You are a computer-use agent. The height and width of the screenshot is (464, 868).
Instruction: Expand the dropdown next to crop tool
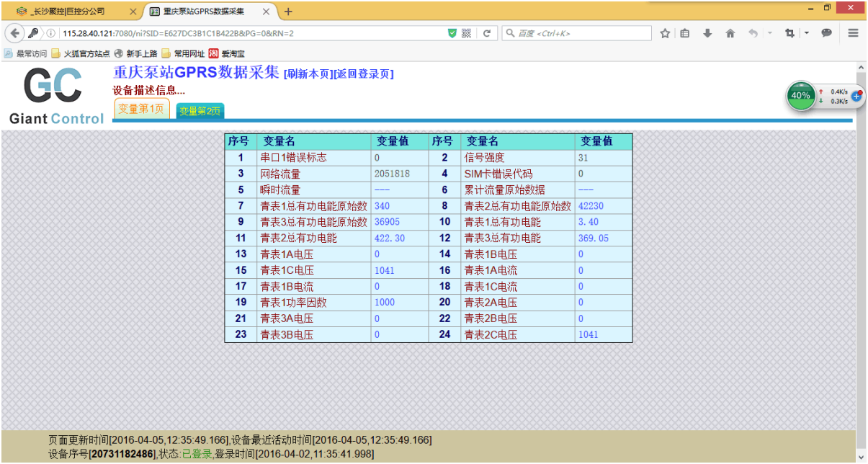(x=805, y=33)
